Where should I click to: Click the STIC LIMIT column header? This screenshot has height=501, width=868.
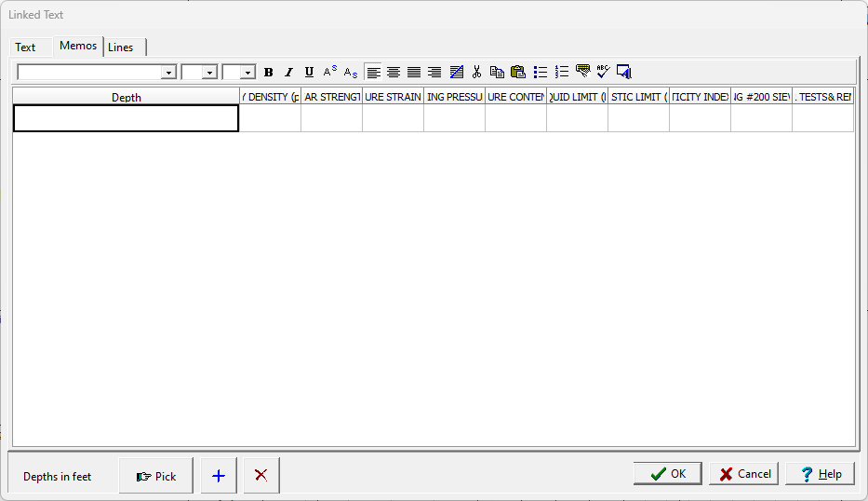(x=639, y=97)
